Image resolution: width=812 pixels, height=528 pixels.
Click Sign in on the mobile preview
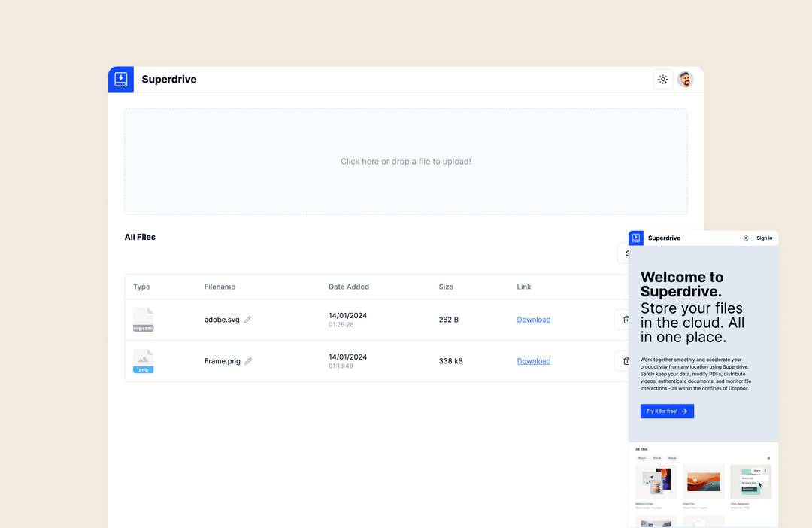pos(764,238)
